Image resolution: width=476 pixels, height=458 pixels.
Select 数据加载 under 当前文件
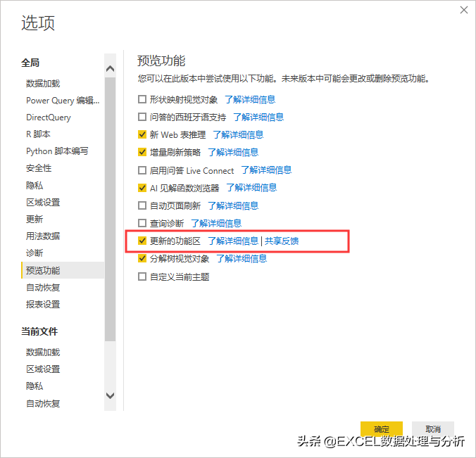[43, 352]
